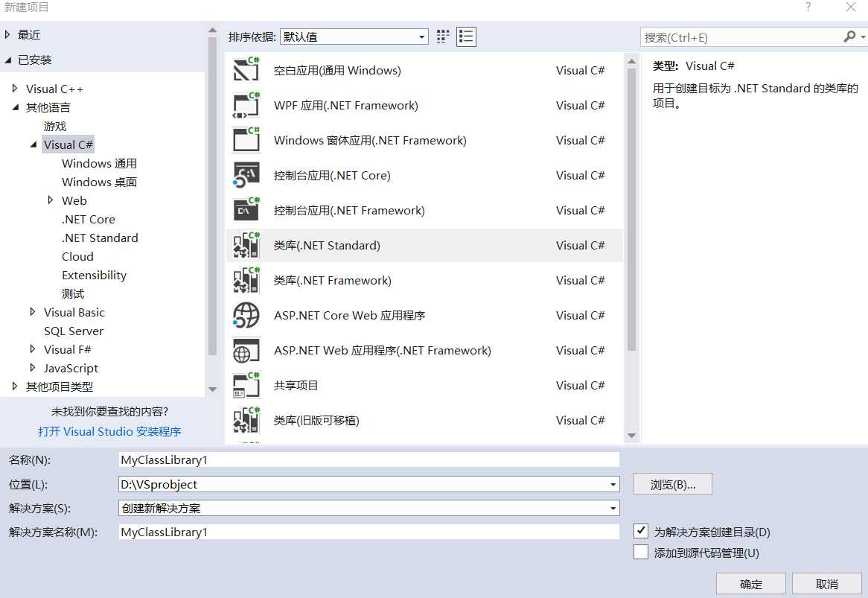This screenshot has width=868, height=598.
Task: Open the 排序依据 sort dropdown
Action: tap(354, 37)
